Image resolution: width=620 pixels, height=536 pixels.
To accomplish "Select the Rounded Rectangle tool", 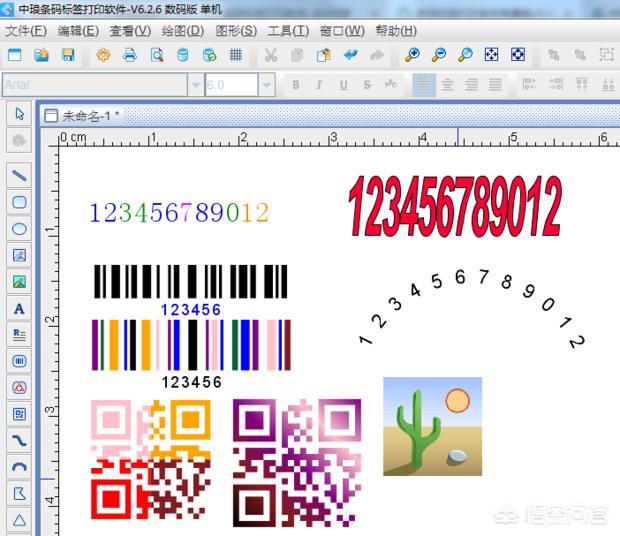I will point(19,202).
